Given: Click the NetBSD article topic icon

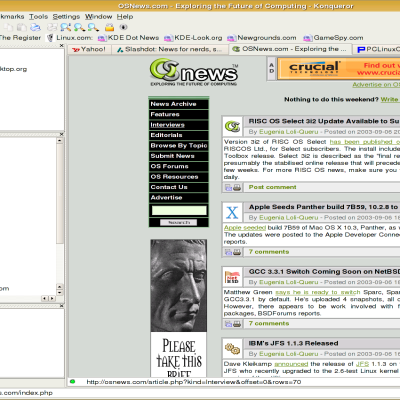Looking at the screenshot, I should pos(232,277).
